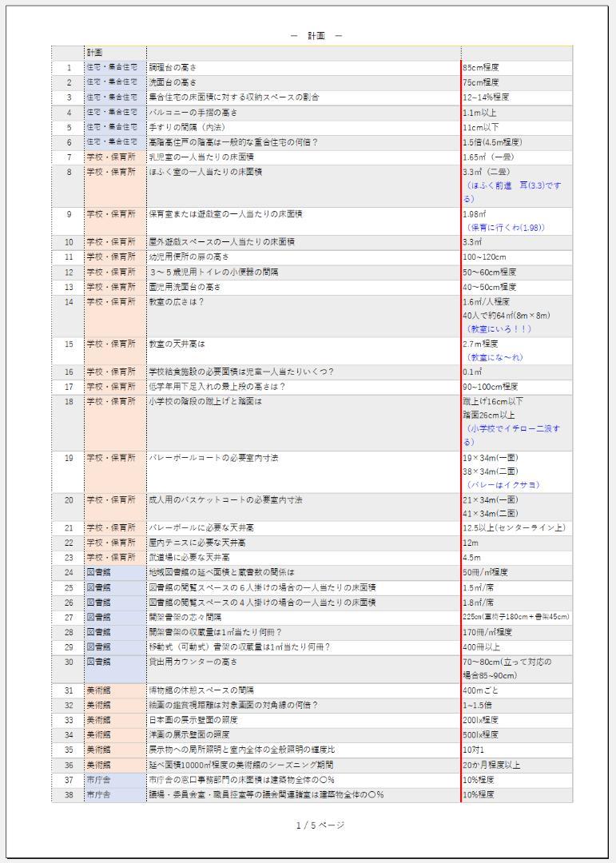Click the value "90~100cm程度"
Screen dimensions: 616x863
[491, 387]
